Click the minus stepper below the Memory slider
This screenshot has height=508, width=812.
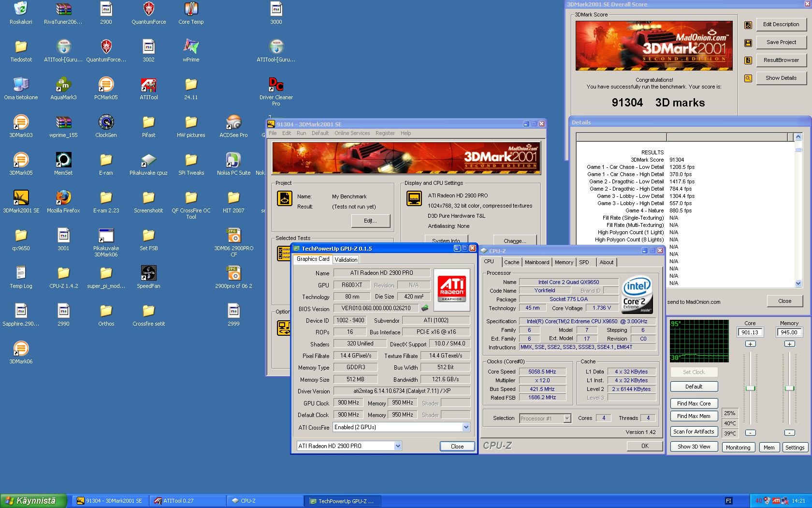coord(789,433)
